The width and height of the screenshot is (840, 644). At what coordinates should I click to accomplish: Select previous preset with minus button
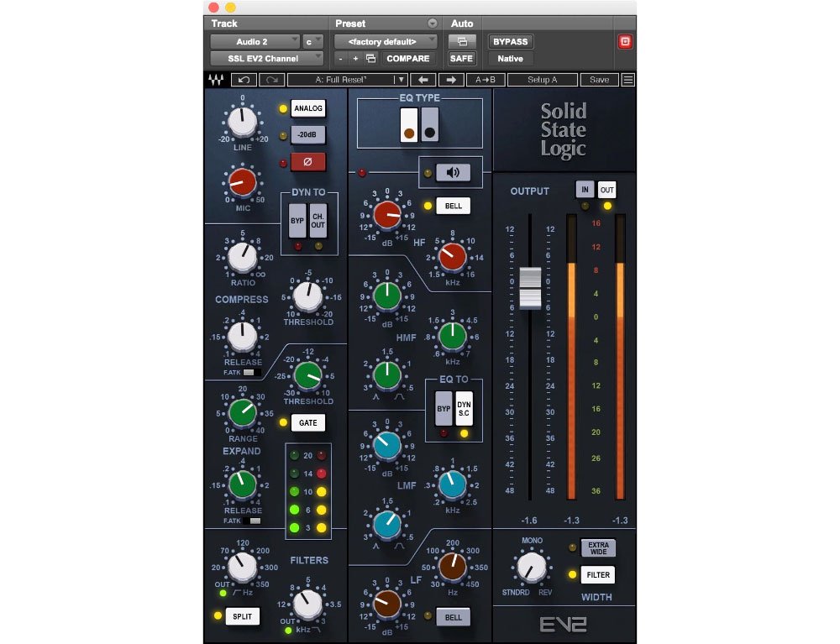tap(341, 58)
